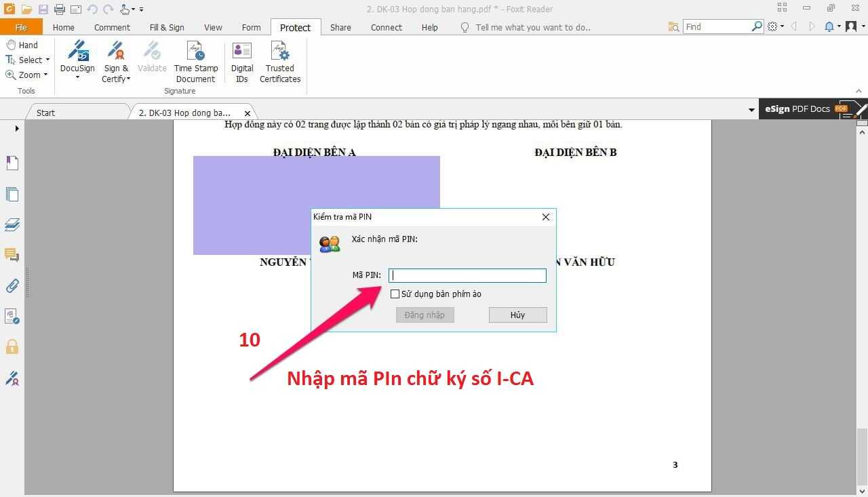The image size is (868, 497).
Task: Click the notification bell icon
Action: [x=829, y=26]
